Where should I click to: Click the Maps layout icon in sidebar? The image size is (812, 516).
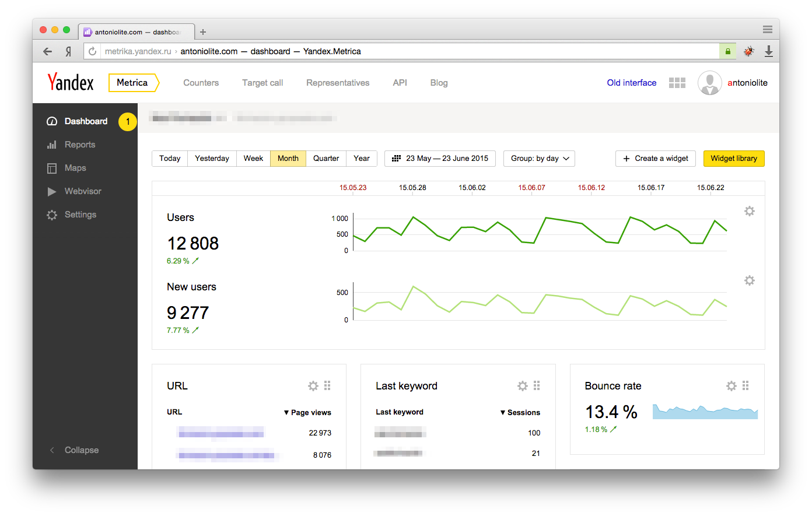point(52,168)
